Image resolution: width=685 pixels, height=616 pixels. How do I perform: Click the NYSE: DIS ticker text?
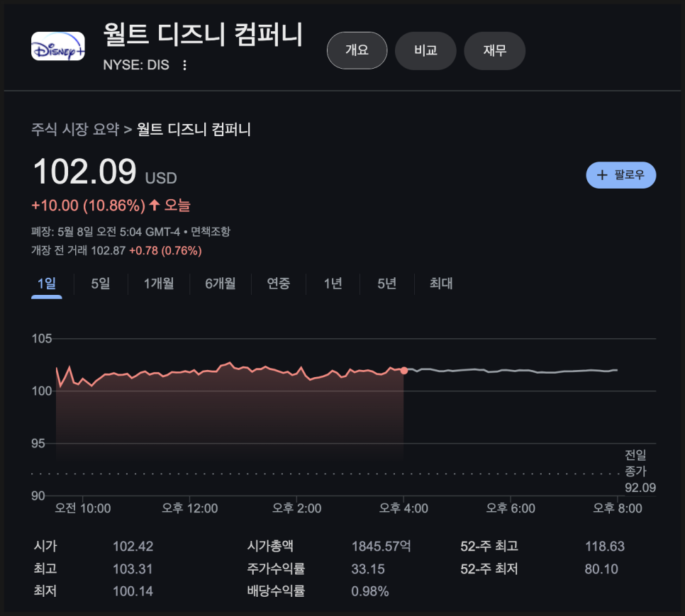[136, 65]
